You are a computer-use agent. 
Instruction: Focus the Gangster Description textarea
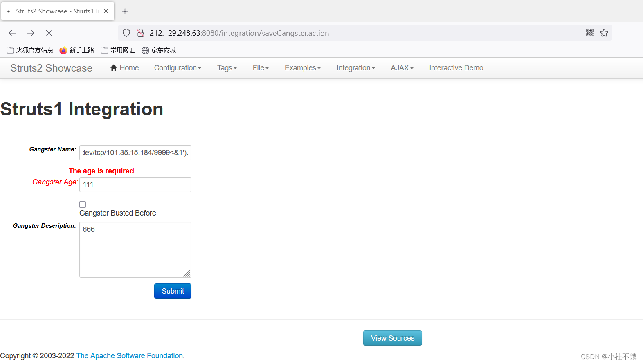pos(135,249)
